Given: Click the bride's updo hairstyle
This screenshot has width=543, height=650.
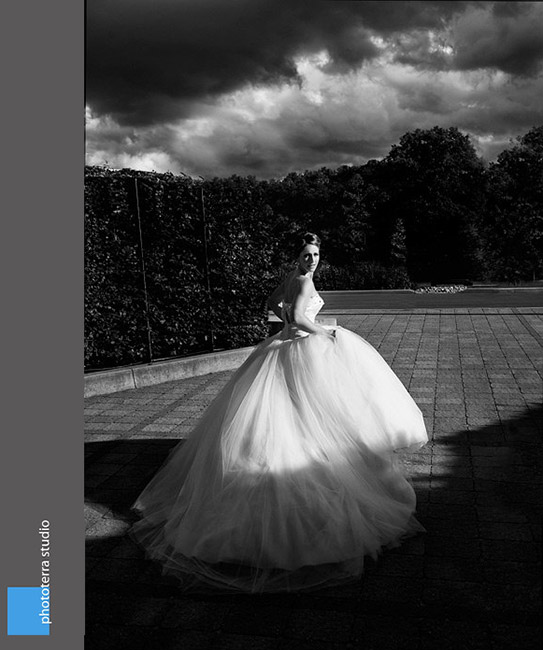Looking at the screenshot, I should pyautogui.click(x=309, y=240).
